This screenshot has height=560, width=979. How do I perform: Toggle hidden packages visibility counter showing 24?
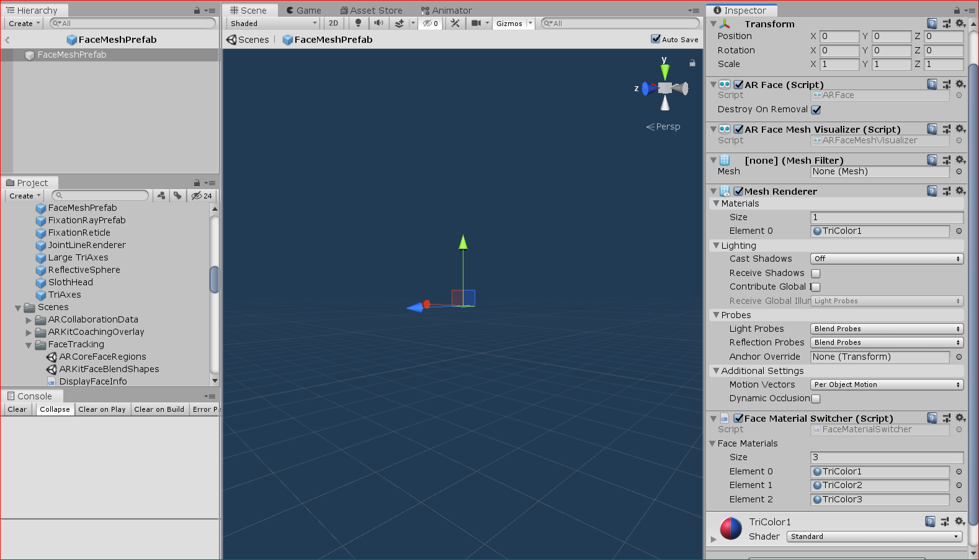tap(201, 195)
